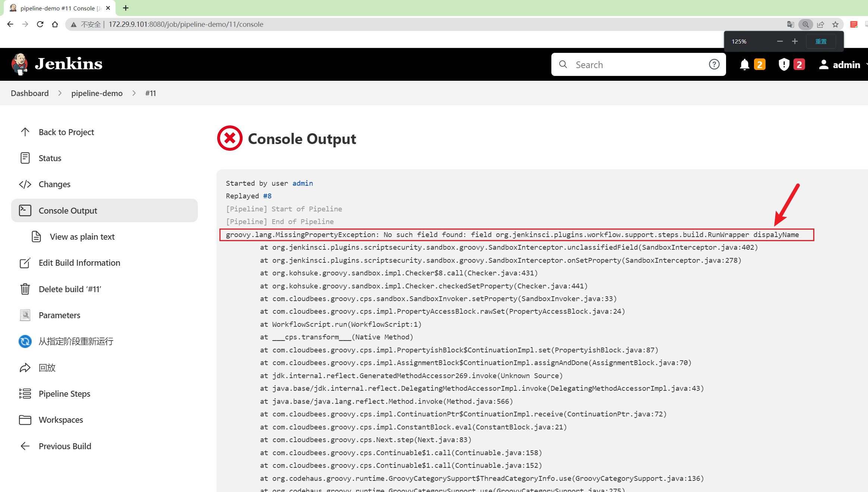Open the security warnings shield icon
The image size is (868, 492).
point(784,64)
